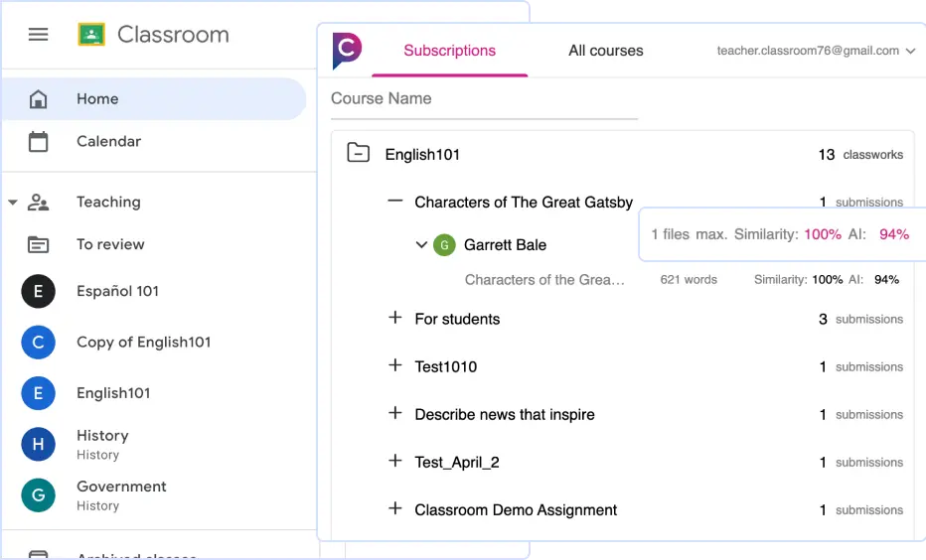Screen dimensions: 926x560
Task: Switch to the All courses tab
Action: (x=606, y=51)
